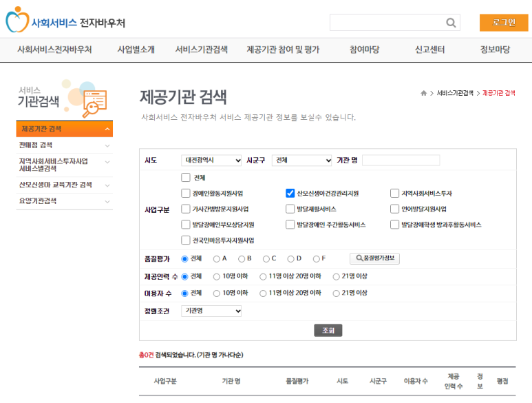
Task: Select 제공인력 수 전체 radio
Action: coord(184,277)
